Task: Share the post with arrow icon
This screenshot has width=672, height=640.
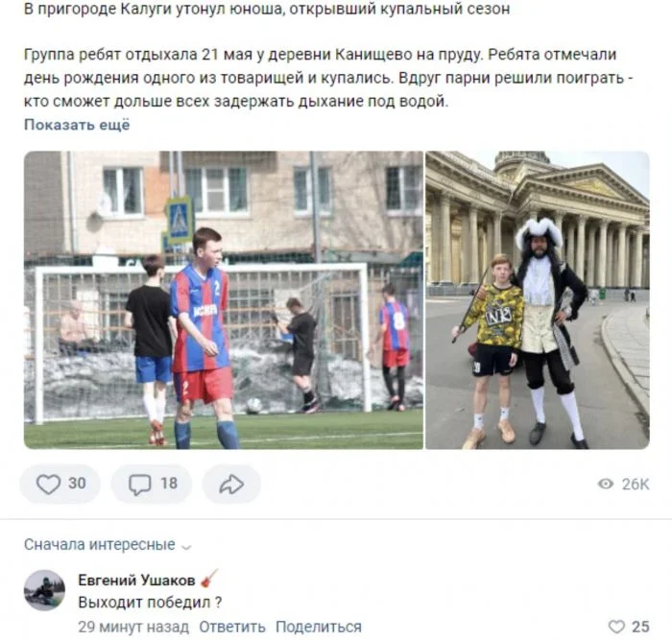Action: point(231,484)
